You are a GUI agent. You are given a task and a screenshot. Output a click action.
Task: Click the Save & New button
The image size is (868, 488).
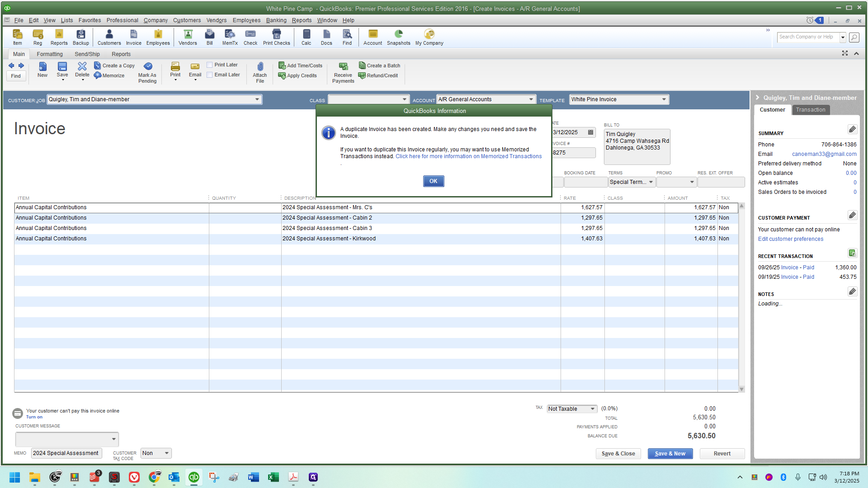[670, 454]
